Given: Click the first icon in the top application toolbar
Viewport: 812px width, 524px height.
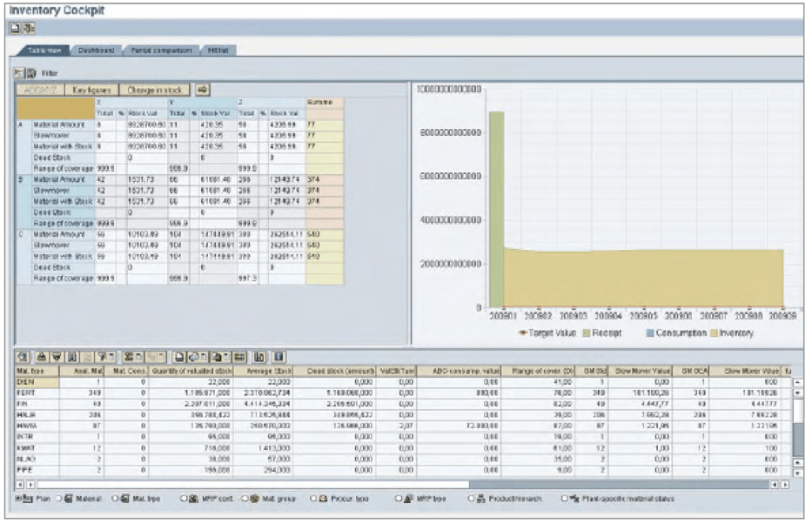Looking at the screenshot, I should 16,29.
